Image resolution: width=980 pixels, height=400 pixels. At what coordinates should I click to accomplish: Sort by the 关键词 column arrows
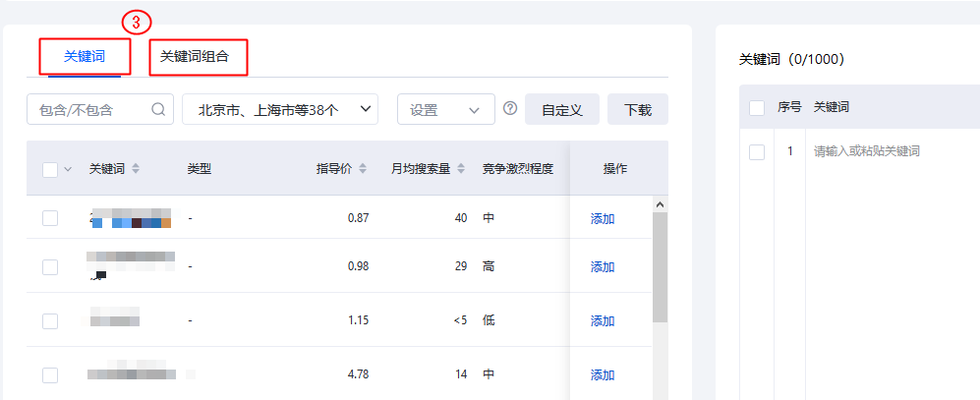[x=136, y=169]
